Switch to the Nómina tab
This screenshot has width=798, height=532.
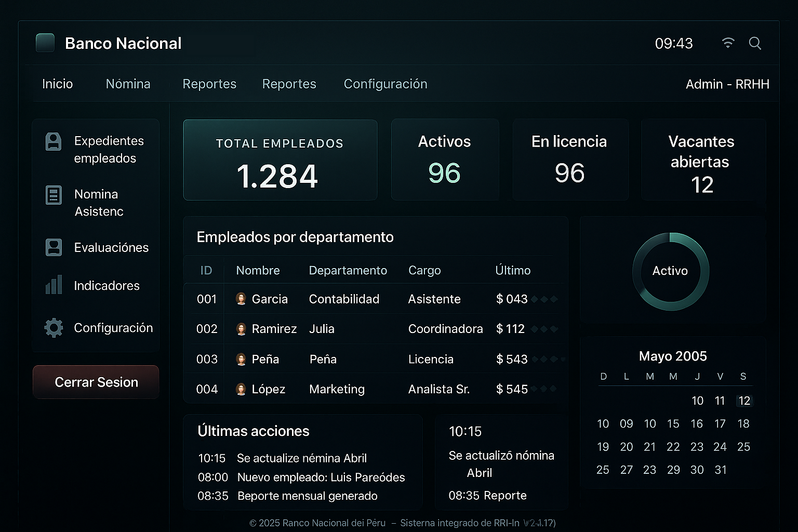click(x=128, y=84)
